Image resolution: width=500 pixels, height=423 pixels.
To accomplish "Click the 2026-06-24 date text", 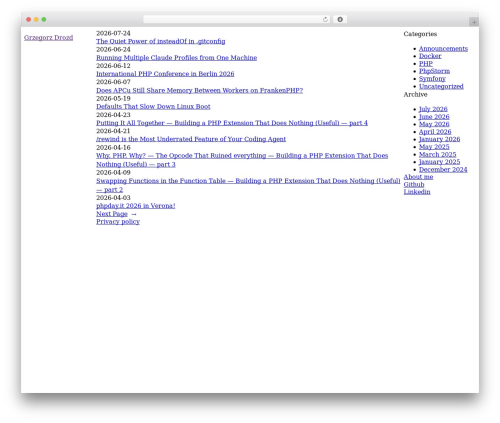I will pyautogui.click(x=113, y=49).
